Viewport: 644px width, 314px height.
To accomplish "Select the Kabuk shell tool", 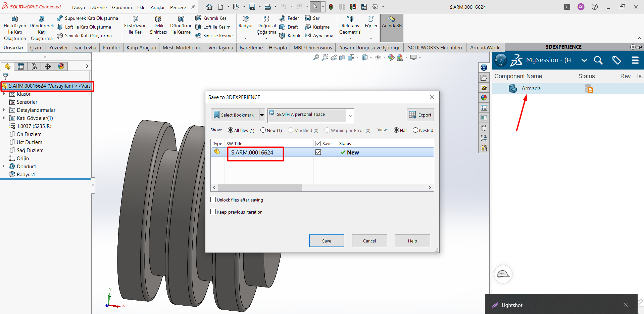I will [290, 36].
